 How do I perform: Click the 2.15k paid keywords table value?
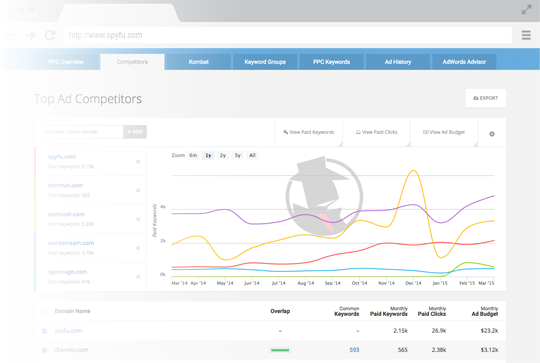tap(401, 331)
